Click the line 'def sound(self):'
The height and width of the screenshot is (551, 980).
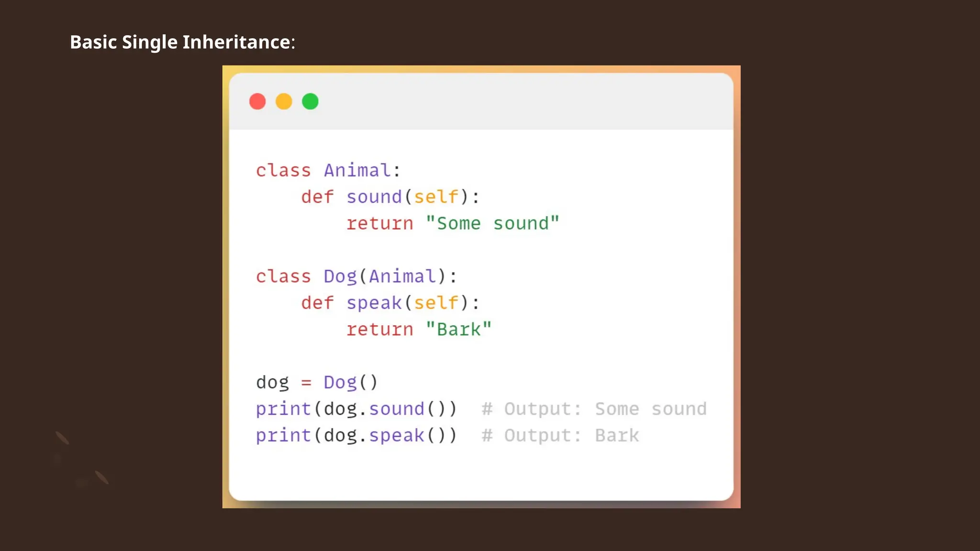coord(390,197)
